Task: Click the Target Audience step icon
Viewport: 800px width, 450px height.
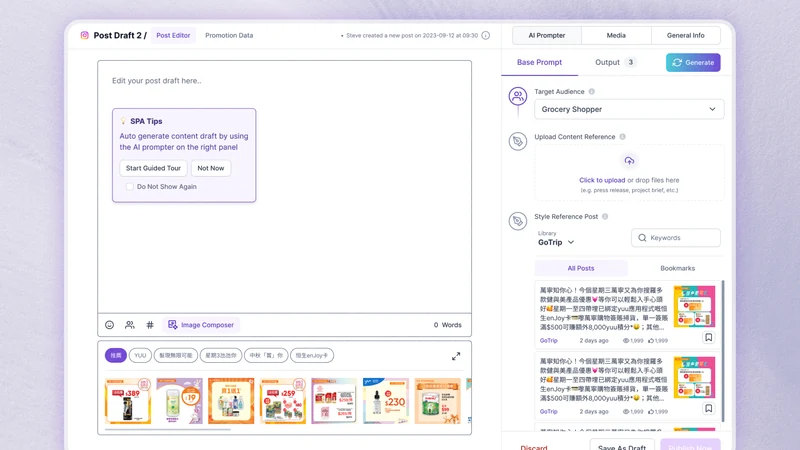Action: (x=517, y=96)
